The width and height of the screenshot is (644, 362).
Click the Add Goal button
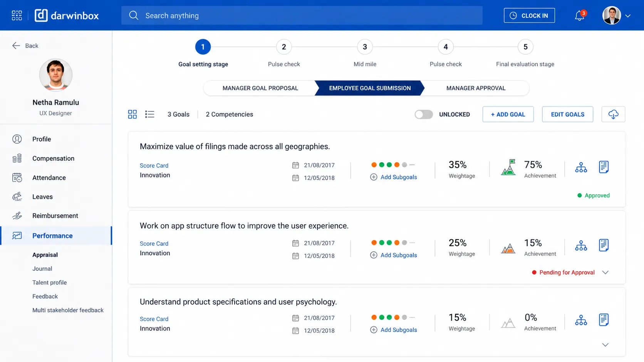[508, 114]
